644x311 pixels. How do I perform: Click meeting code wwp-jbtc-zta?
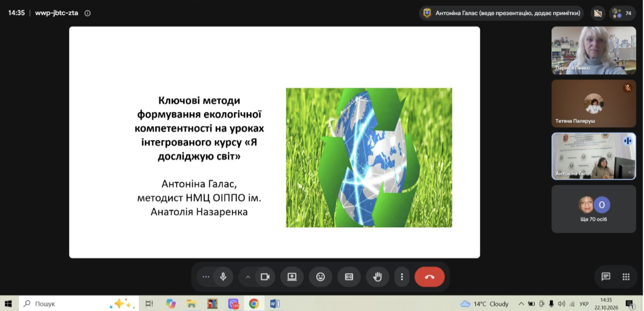pos(56,13)
